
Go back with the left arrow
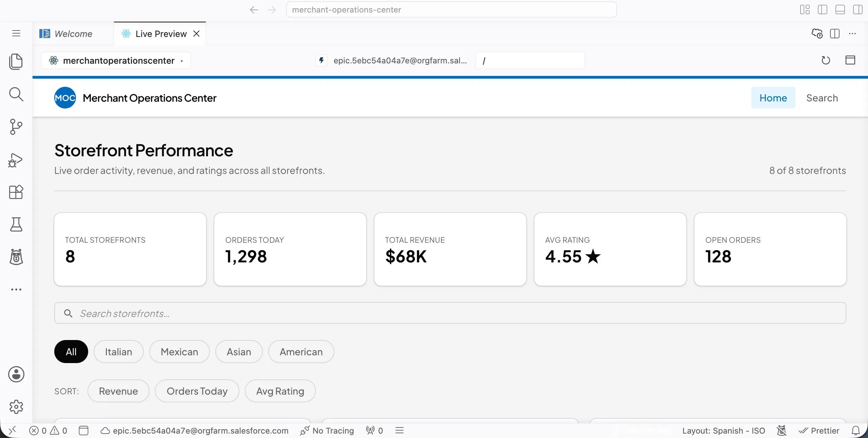254,10
